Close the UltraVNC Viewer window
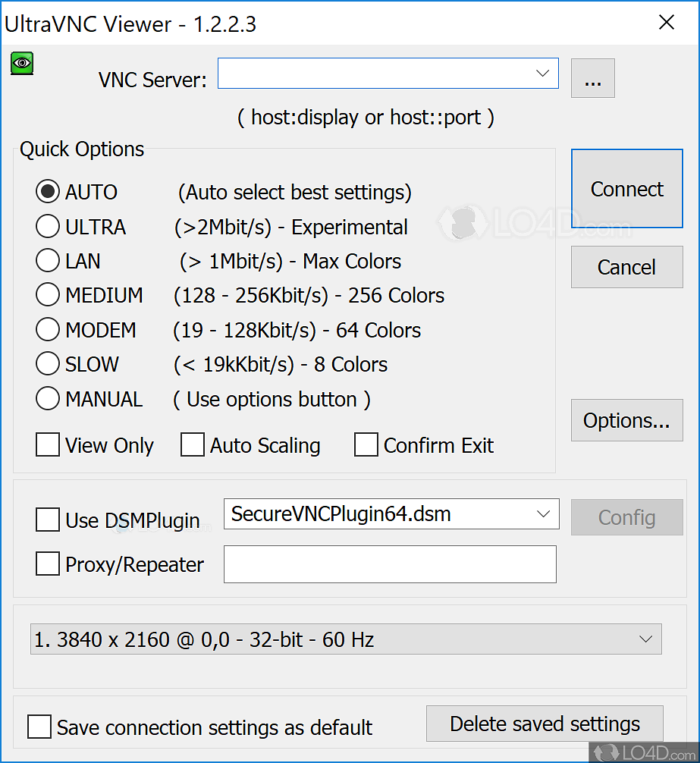This screenshot has height=763, width=700. (x=667, y=23)
